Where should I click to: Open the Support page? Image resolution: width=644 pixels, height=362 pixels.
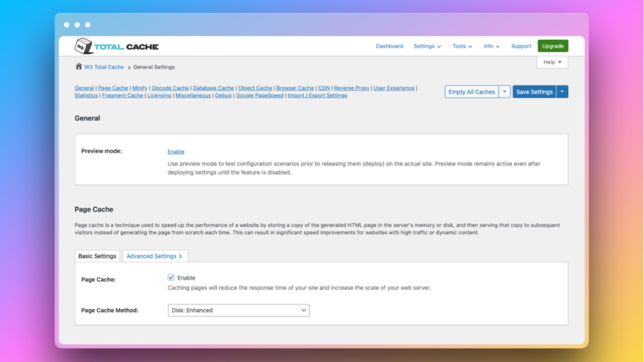click(x=521, y=46)
